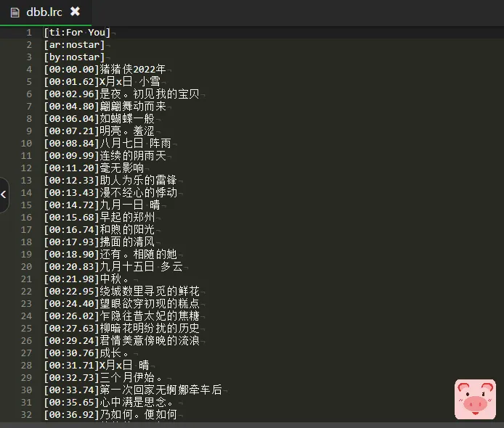The height and width of the screenshot is (428, 504).
Task: Close the dbb.lrc tab
Action: (x=76, y=12)
